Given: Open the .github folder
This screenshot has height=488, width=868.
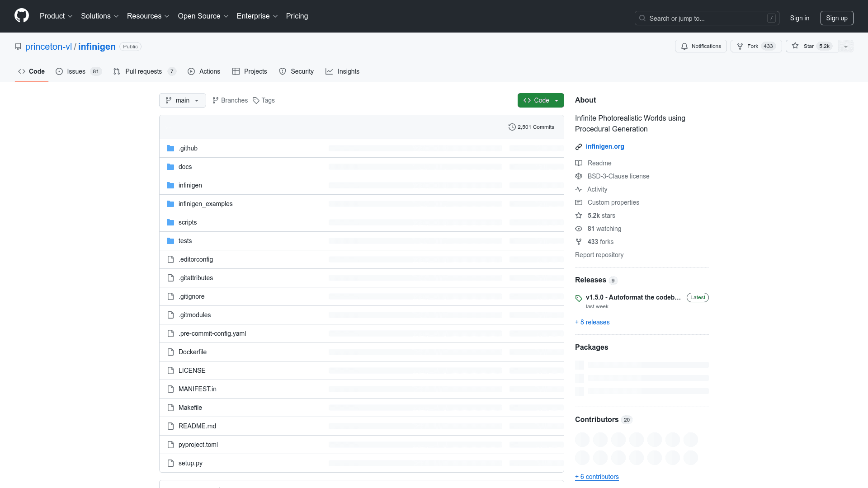Looking at the screenshot, I should pos(188,148).
